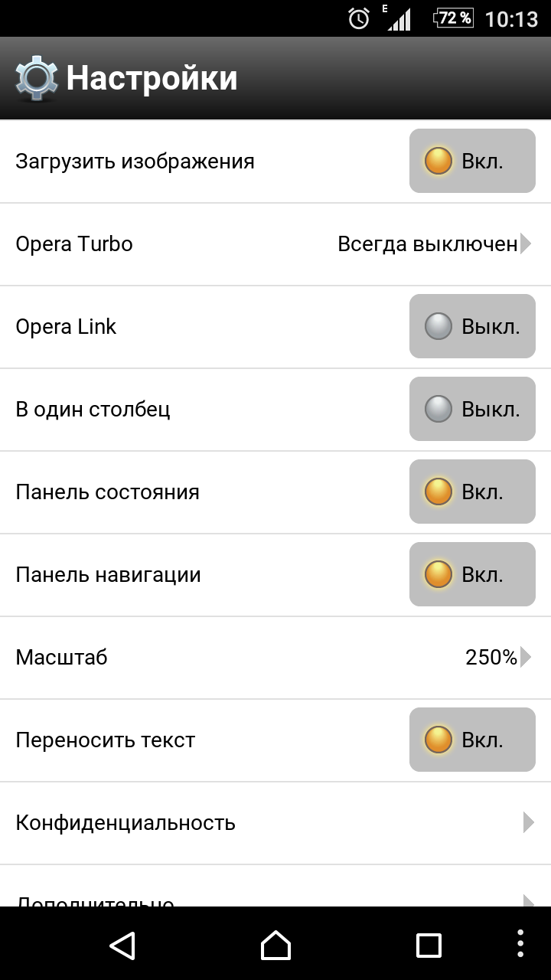Open the Дополнительно settings entry

[95, 899]
